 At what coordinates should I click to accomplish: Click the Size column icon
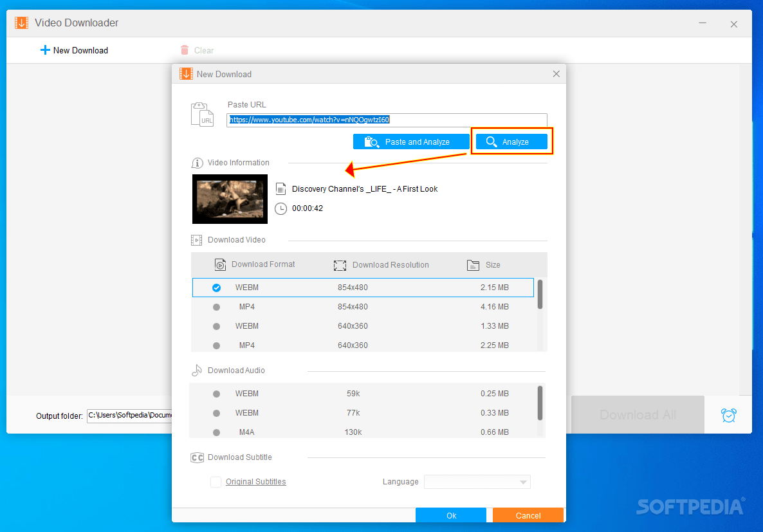pyautogui.click(x=473, y=264)
